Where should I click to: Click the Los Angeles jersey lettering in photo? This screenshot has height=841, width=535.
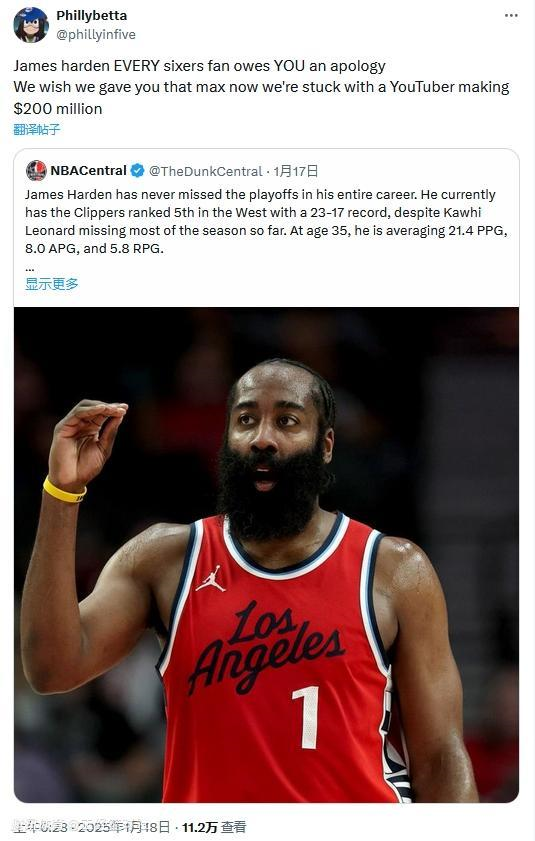pyautogui.click(x=266, y=647)
